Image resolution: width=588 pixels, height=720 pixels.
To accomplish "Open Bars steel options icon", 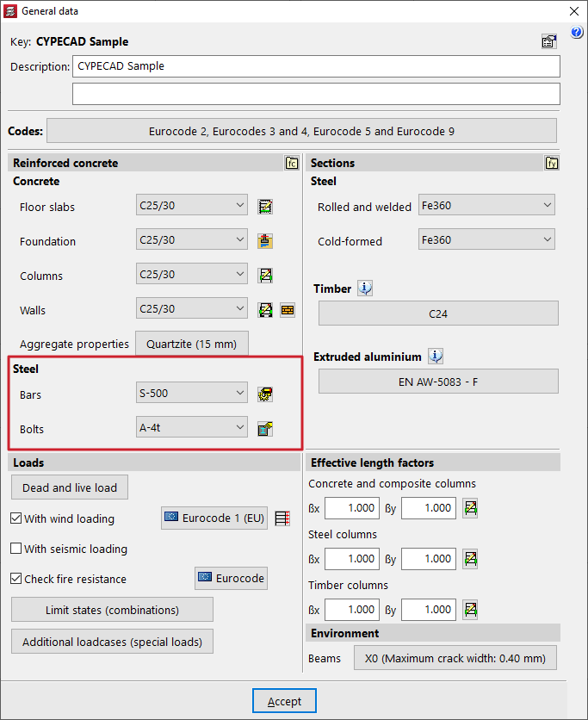I will tap(265, 394).
